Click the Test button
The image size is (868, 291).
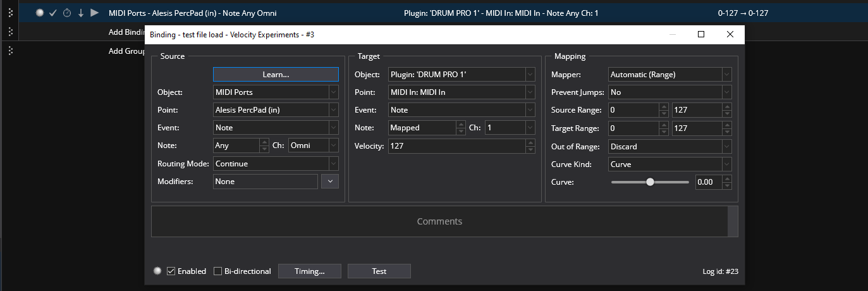click(379, 271)
